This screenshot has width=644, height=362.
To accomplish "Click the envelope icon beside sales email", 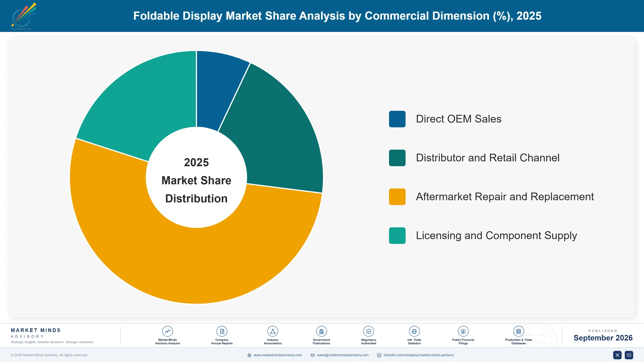I will 313,355.
